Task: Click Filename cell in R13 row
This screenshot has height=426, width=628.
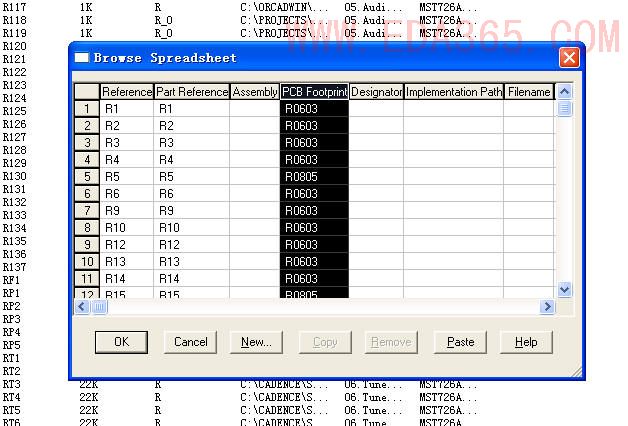Action: (x=529, y=261)
